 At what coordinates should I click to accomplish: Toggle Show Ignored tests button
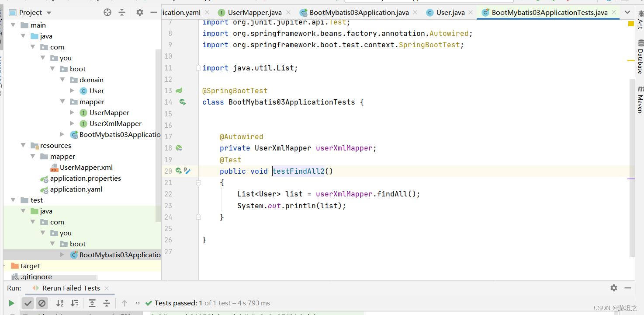point(42,303)
